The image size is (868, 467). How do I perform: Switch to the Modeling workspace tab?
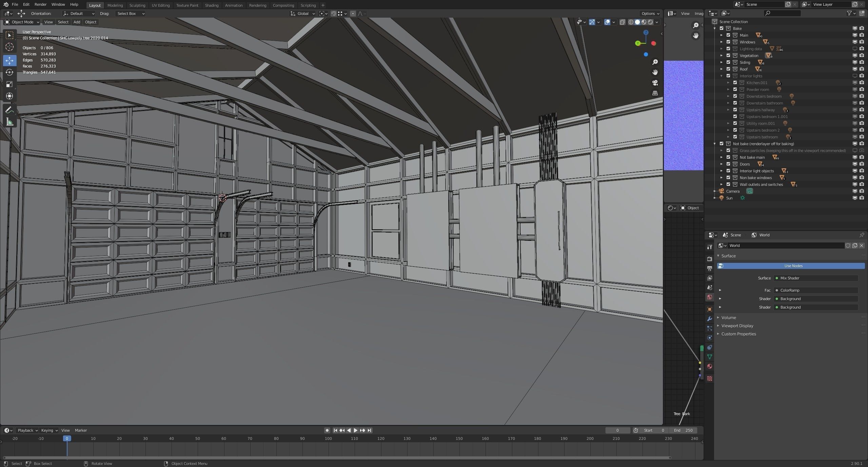pyautogui.click(x=115, y=5)
